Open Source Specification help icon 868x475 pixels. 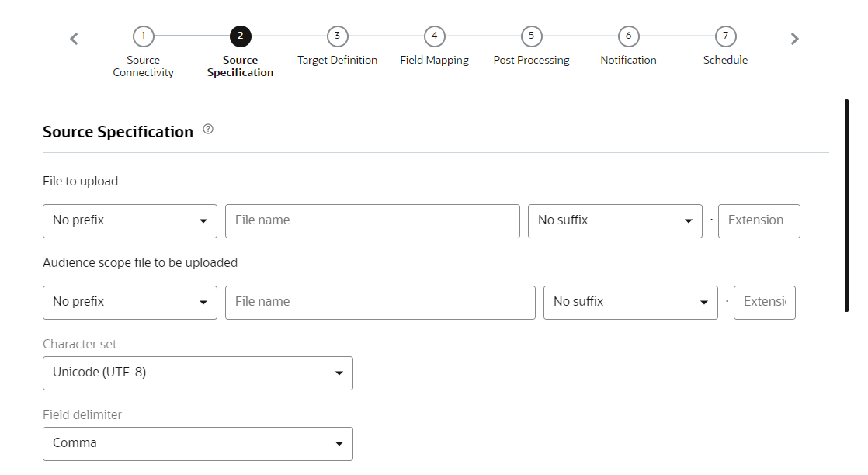click(x=208, y=130)
